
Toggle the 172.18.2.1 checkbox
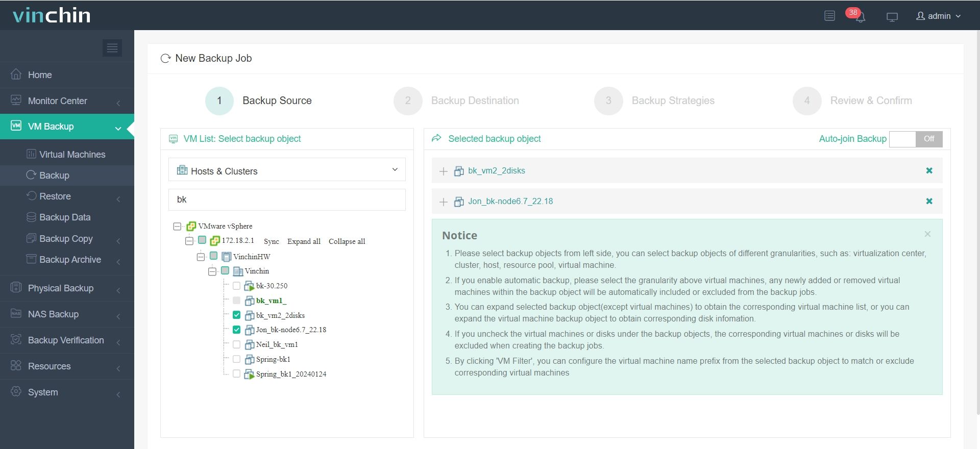click(x=202, y=240)
